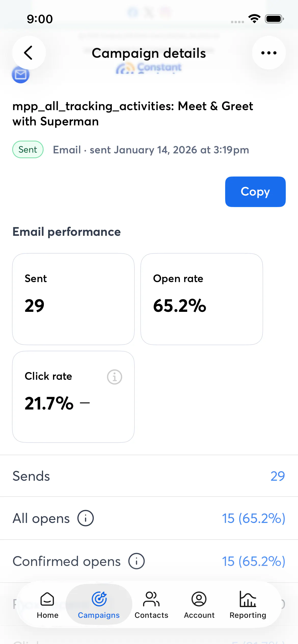Open the three-dot more options menu
298x644 pixels.
(x=269, y=53)
